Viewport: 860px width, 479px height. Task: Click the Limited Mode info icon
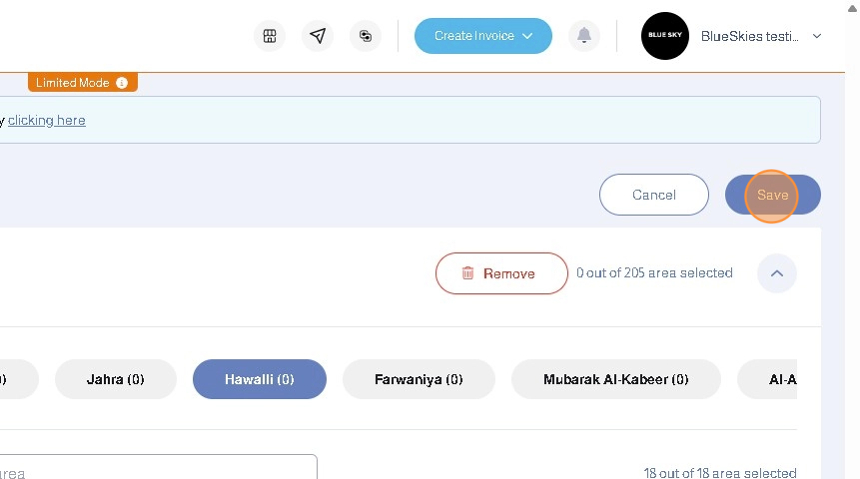(122, 83)
